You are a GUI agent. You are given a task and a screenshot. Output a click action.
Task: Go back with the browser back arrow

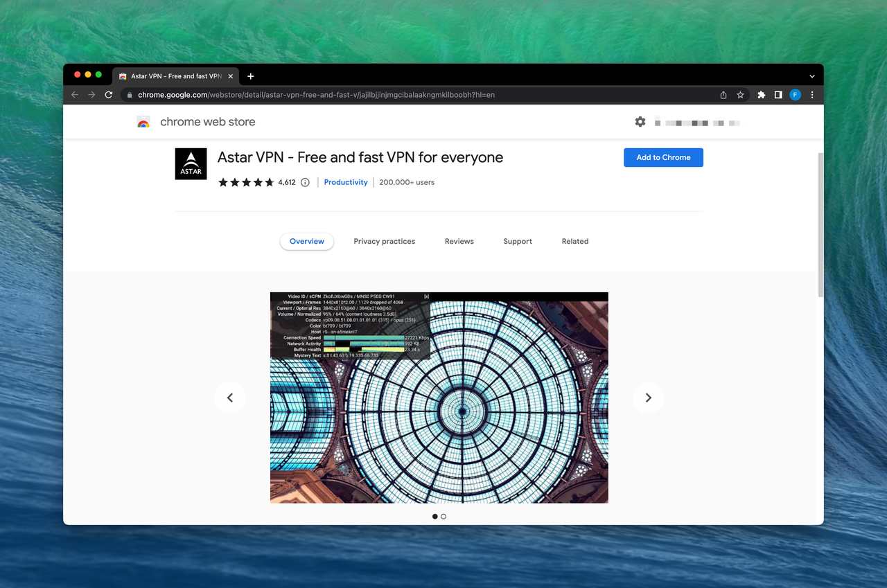click(75, 95)
